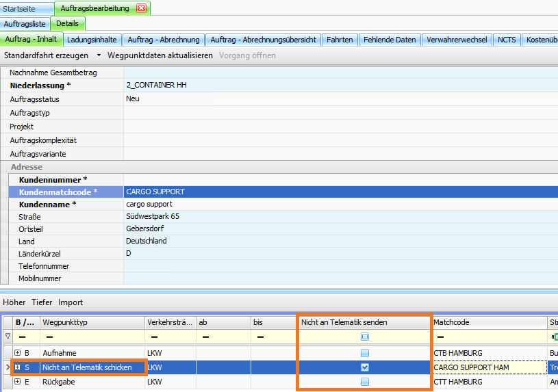Image resolution: width=558 pixels, height=392 pixels.
Task: Click the Kundennummer input field
Action: tap(340, 179)
